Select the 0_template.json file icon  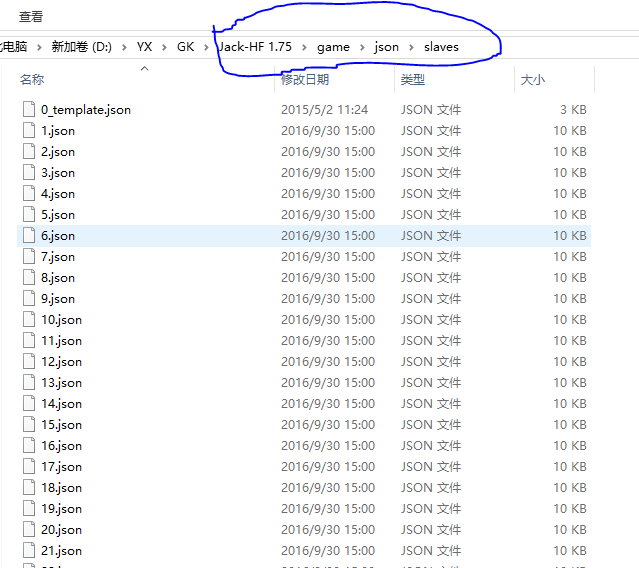tap(29, 109)
